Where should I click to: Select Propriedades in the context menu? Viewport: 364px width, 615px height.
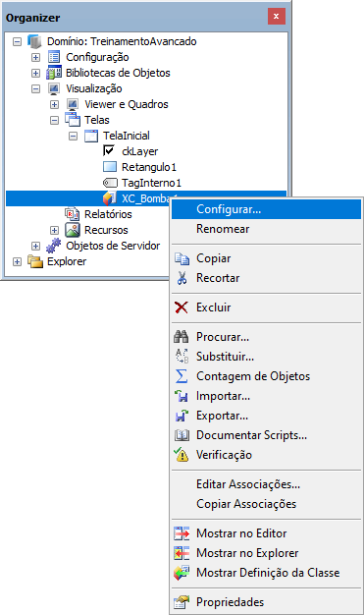[267, 602]
